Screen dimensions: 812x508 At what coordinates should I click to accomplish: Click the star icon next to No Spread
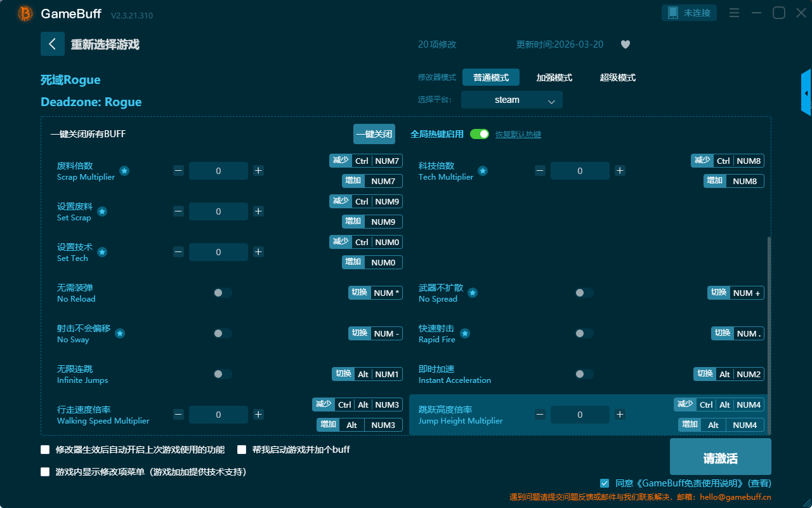click(473, 293)
